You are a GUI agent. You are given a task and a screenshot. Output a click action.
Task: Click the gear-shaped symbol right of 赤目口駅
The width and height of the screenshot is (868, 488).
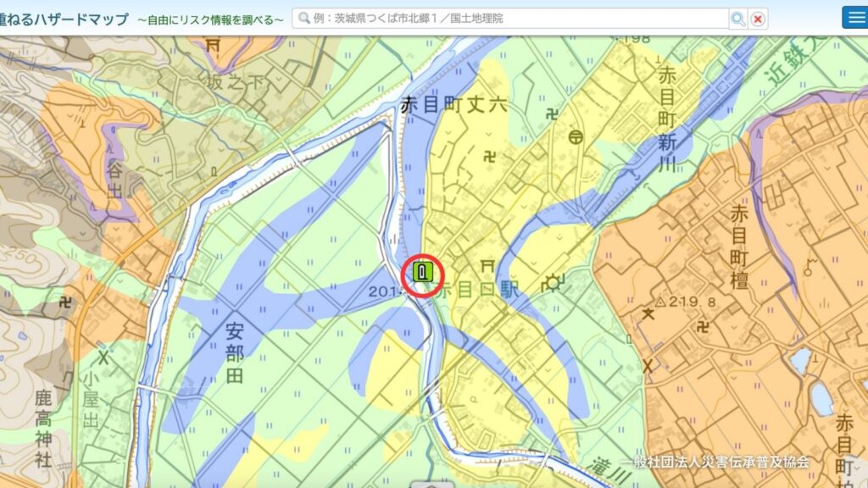click(x=554, y=284)
